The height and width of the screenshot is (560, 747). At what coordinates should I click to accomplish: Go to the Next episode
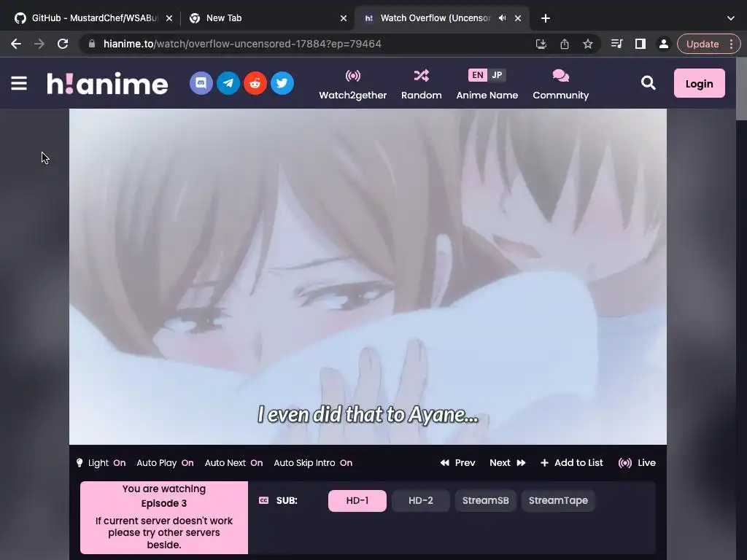(508, 463)
